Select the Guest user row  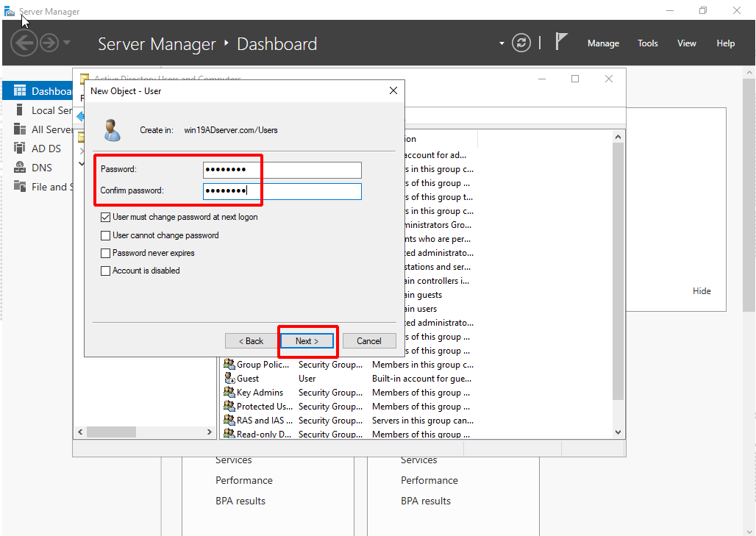coord(348,379)
